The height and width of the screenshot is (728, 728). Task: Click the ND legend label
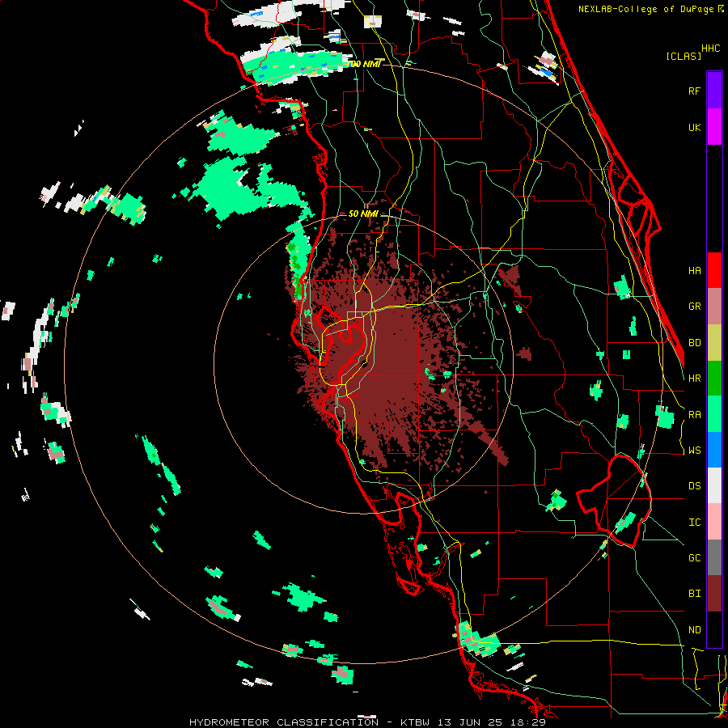click(x=694, y=629)
